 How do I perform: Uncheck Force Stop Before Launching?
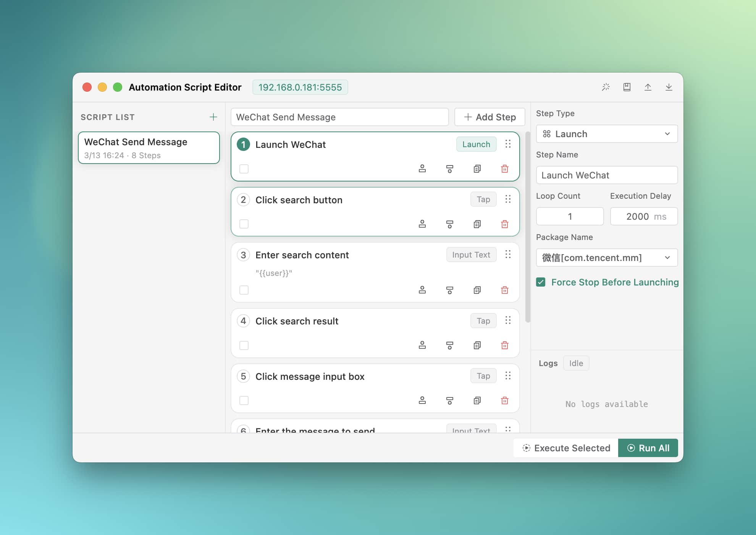tap(541, 282)
